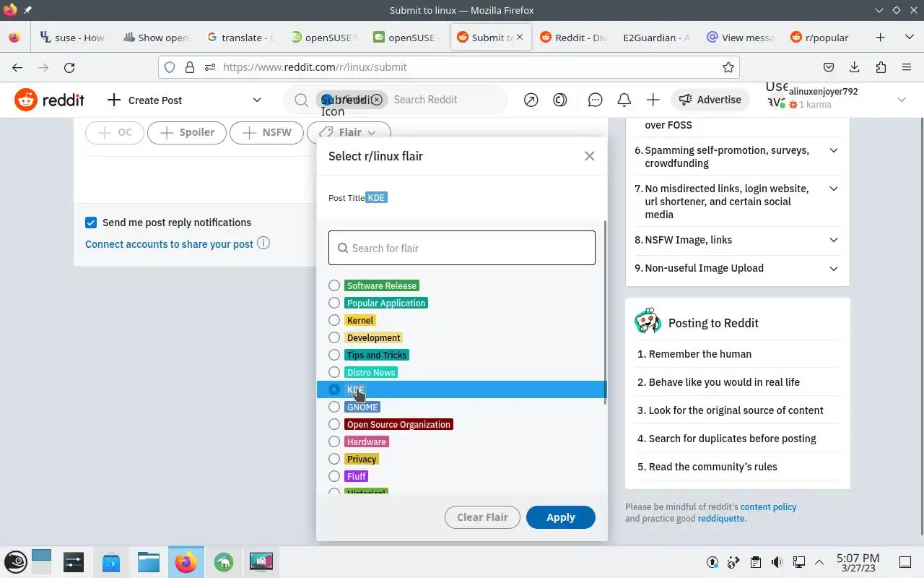924x578 pixels.
Task: Select the Software Release flair radio button
Action: [334, 285]
